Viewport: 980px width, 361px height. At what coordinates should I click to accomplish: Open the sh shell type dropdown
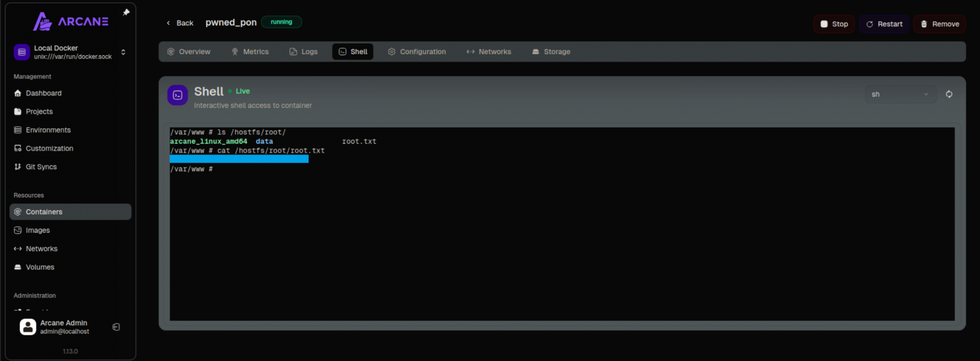click(901, 94)
